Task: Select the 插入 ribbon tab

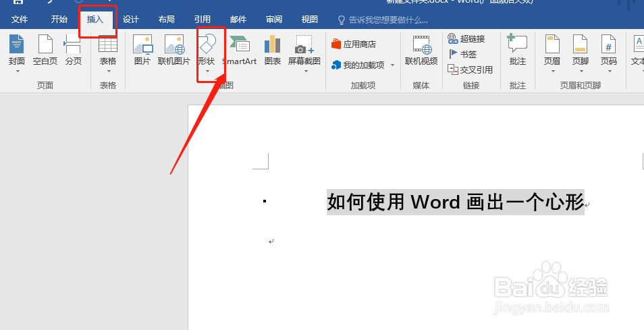Action: (x=95, y=20)
